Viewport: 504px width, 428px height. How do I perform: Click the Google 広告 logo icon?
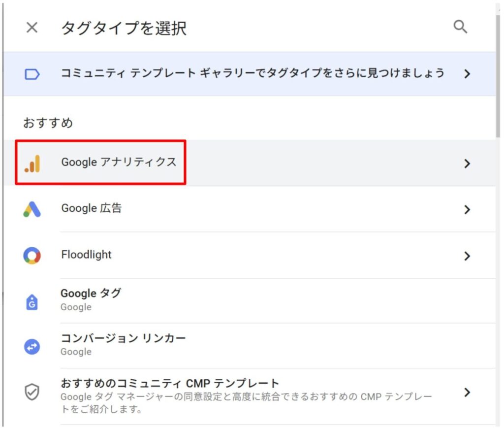tap(32, 210)
